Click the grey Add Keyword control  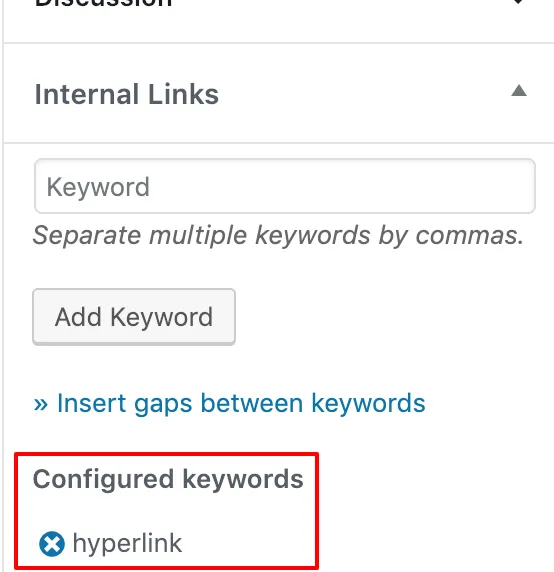point(134,317)
